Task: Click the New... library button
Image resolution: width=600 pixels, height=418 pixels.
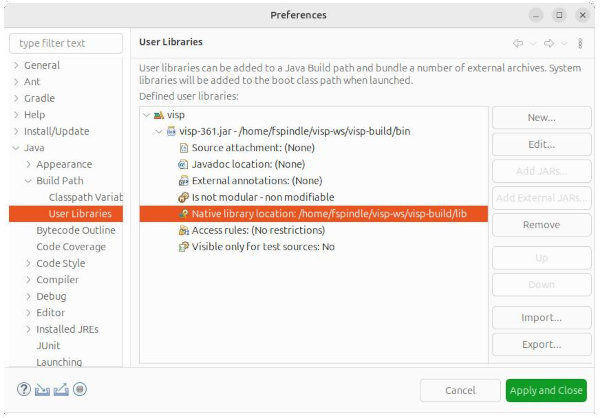Action: tap(541, 118)
